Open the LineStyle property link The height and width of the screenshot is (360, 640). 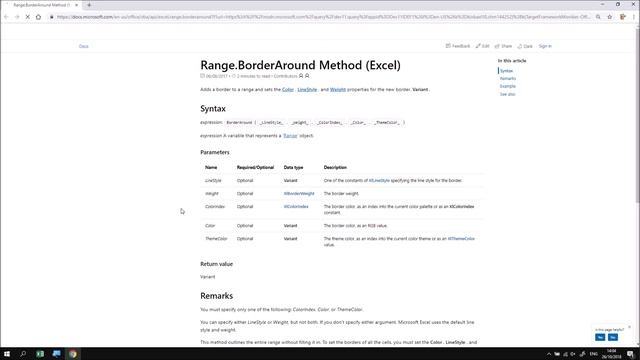click(307, 89)
